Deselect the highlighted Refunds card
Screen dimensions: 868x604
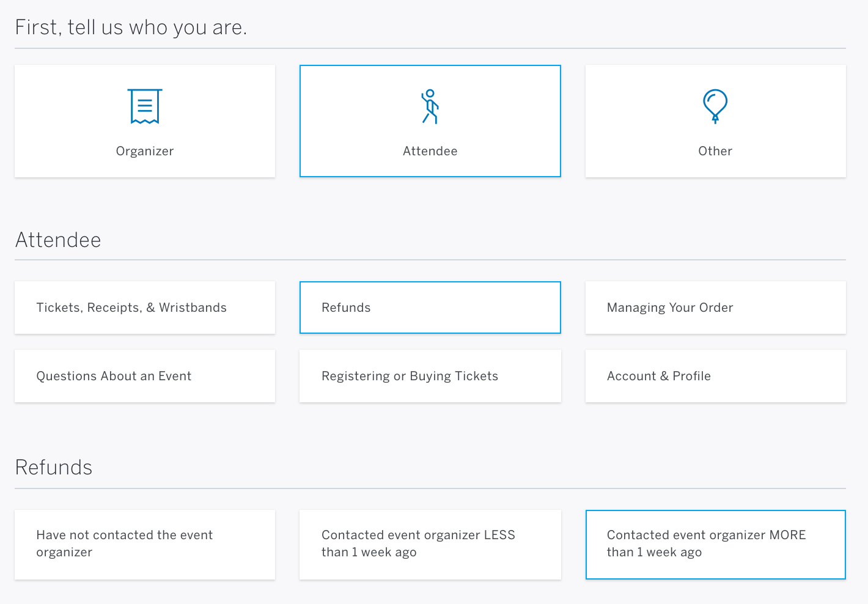430,308
